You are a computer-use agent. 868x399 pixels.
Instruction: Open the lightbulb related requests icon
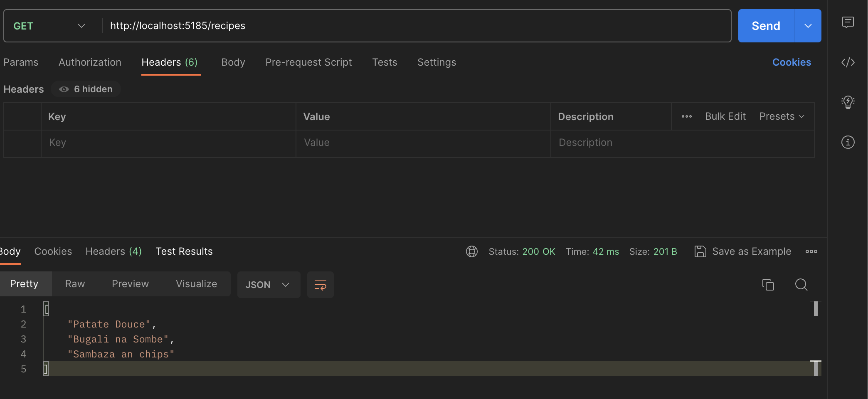pos(848,102)
